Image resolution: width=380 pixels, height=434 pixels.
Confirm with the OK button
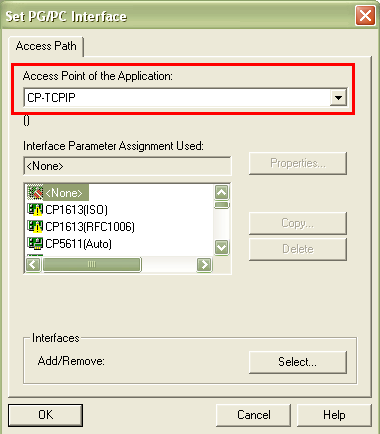click(x=45, y=415)
